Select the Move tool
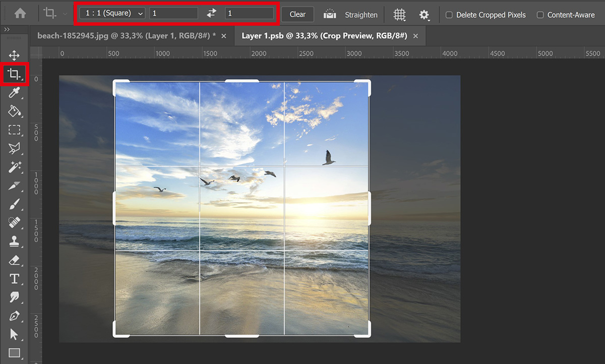605x364 pixels. (15, 55)
